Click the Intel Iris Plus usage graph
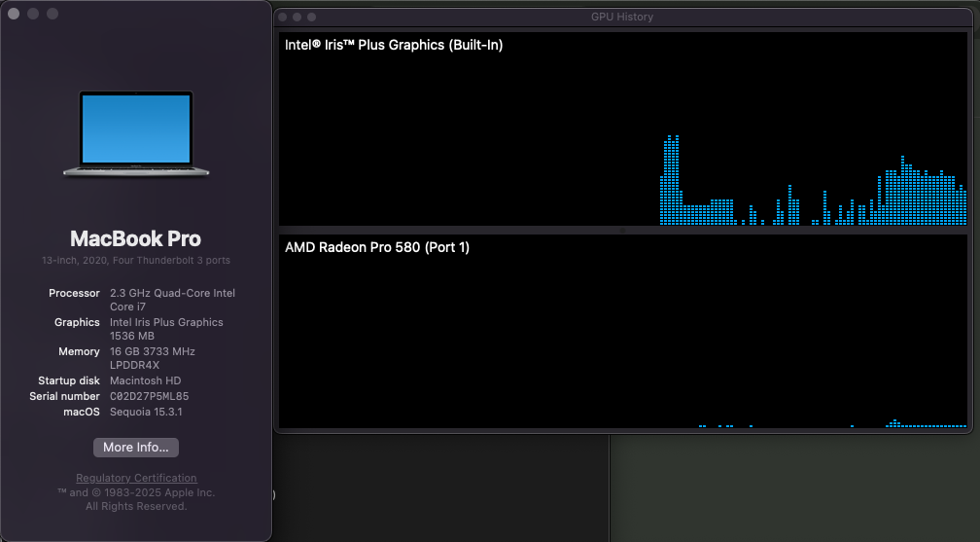The width and height of the screenshot is (980, 542). click(622, 128)
